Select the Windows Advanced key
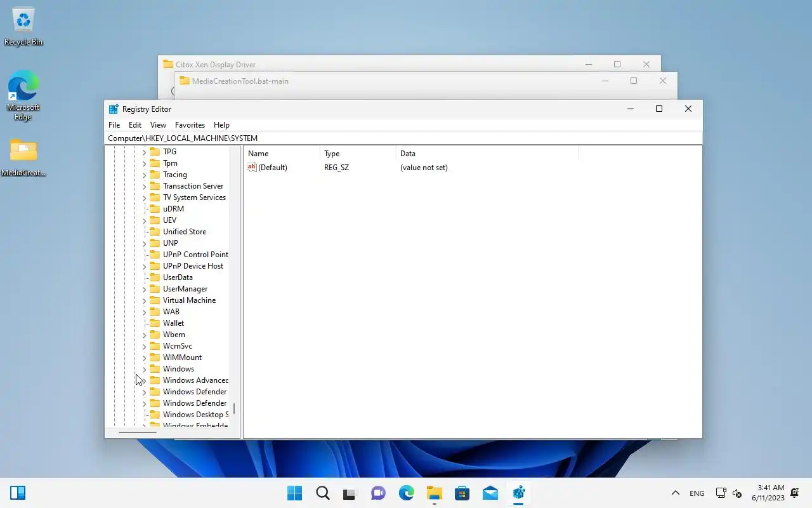Image resolution: width=812 pixels, height=508 pixels. click(x=195, y=380)
